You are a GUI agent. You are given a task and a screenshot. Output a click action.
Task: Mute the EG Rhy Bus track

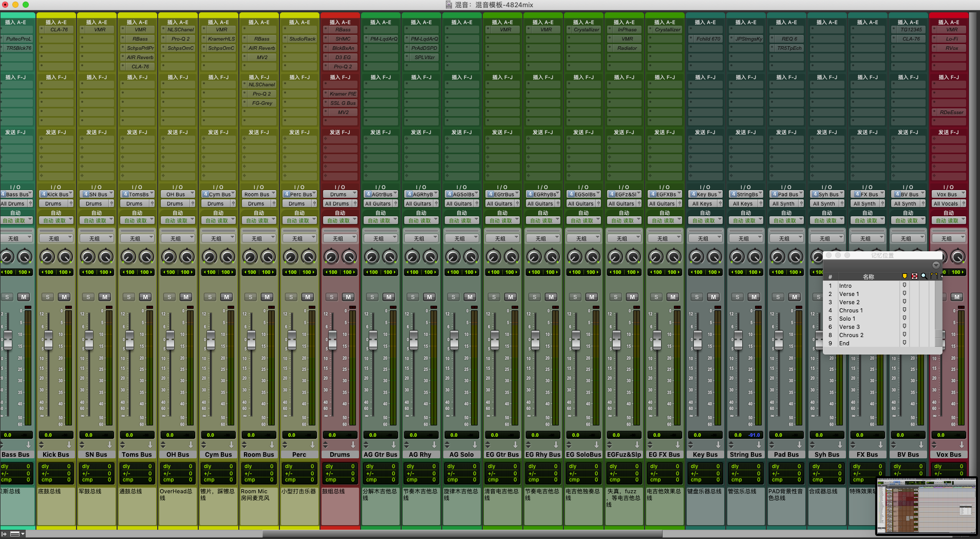tap(551, 297)
